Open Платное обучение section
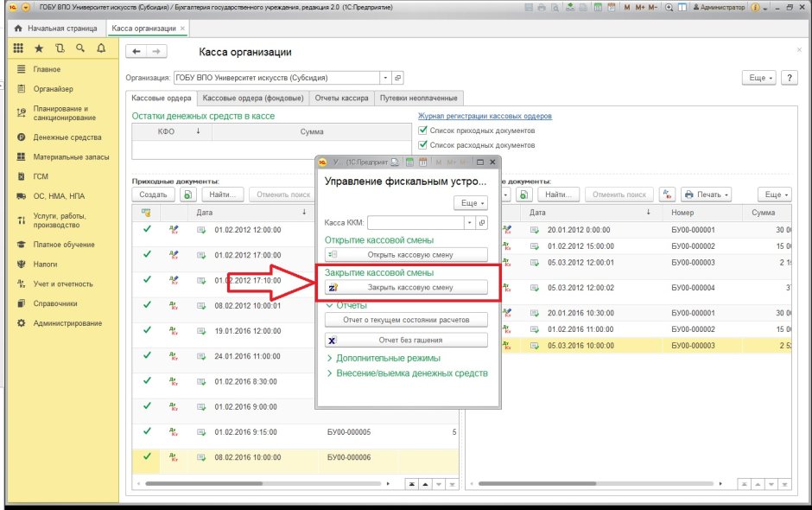The width and height of the screenshot is (812, 510). 64,245
